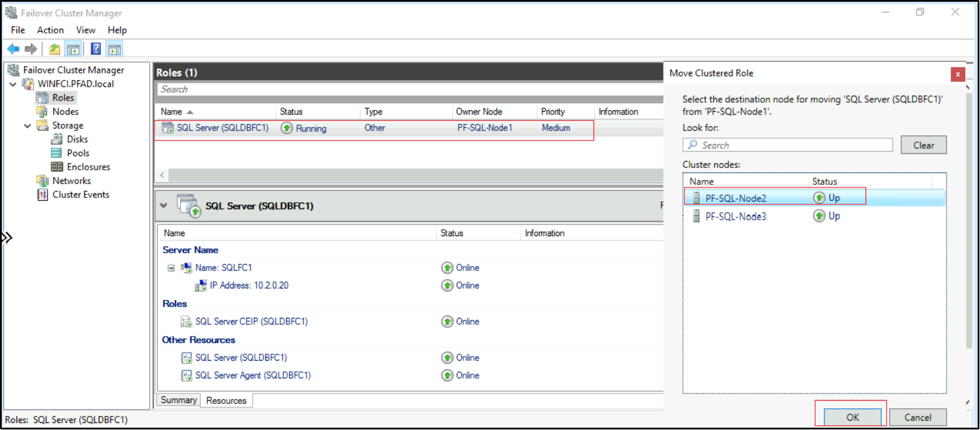980x430 pixels.
Task: Click the SQL Server CEIP resource icon
Action: click(x=186, y=322)
